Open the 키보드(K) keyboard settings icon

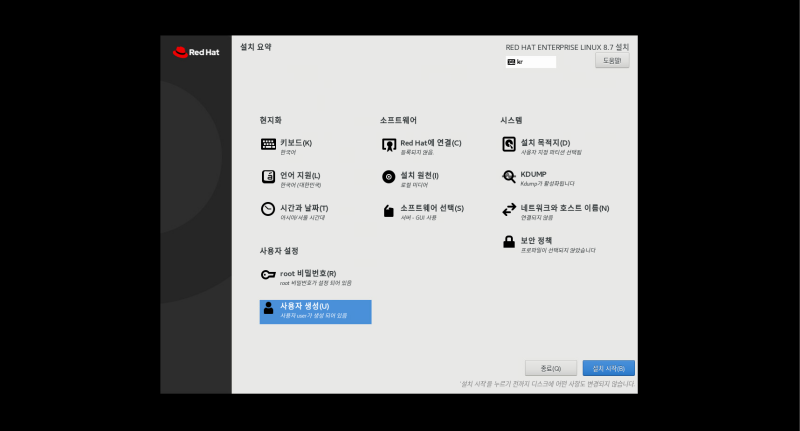tap(268, 144)
